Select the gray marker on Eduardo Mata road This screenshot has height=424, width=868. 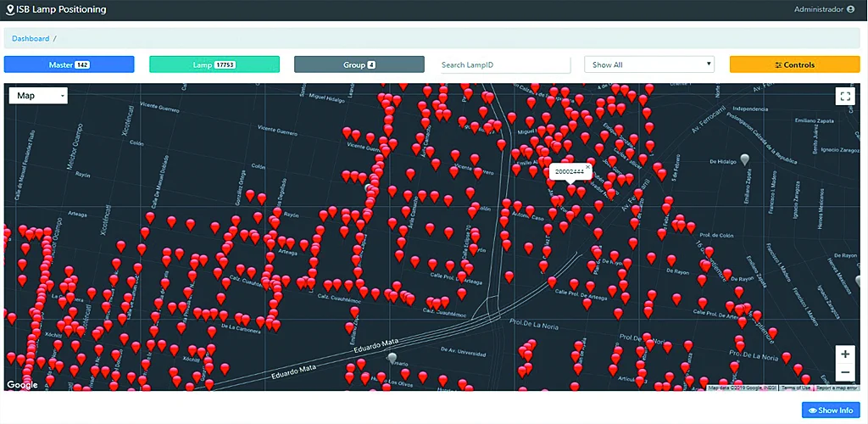point(391,359)
